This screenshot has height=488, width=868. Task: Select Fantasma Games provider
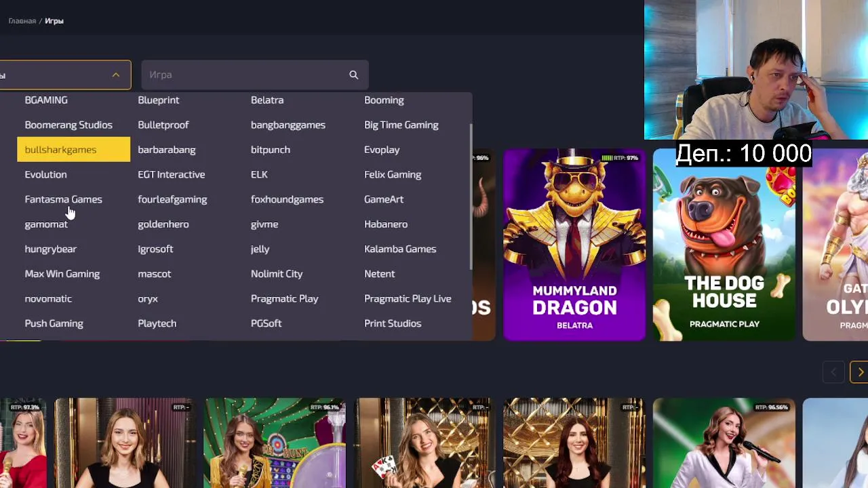click(63, 199)
